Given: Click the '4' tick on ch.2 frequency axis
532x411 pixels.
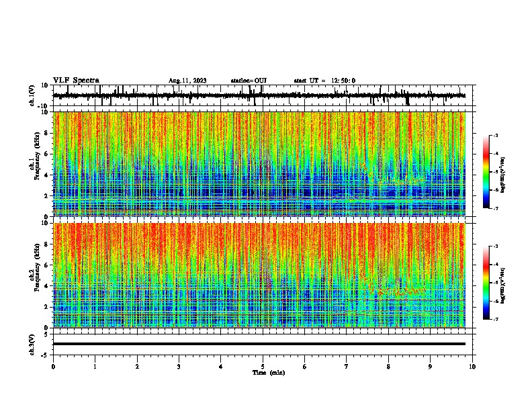Looking at the screenshot, I should pos(47,286).
